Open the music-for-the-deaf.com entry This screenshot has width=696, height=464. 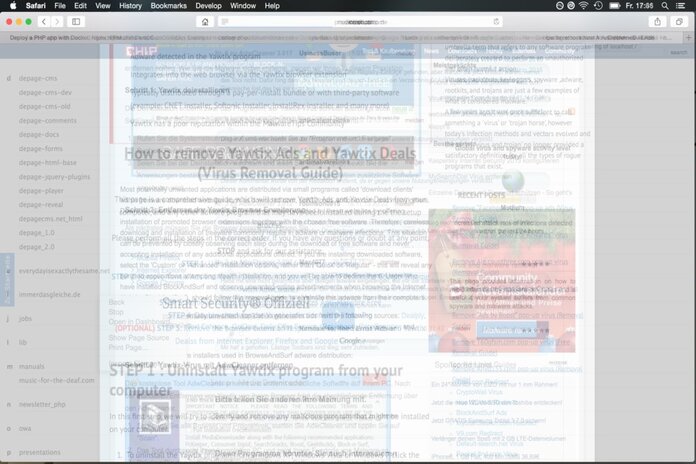coord(56,381)
